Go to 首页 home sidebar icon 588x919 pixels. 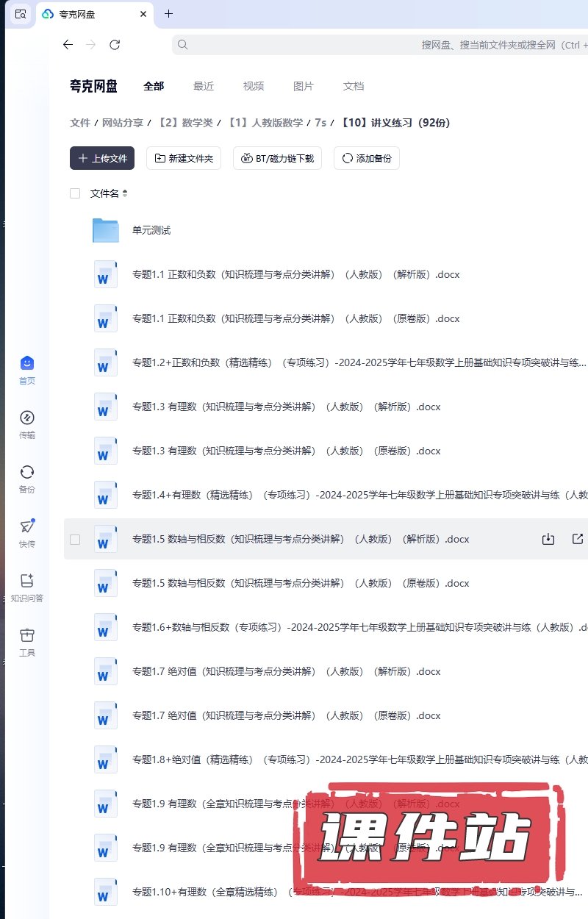point(27,370)
